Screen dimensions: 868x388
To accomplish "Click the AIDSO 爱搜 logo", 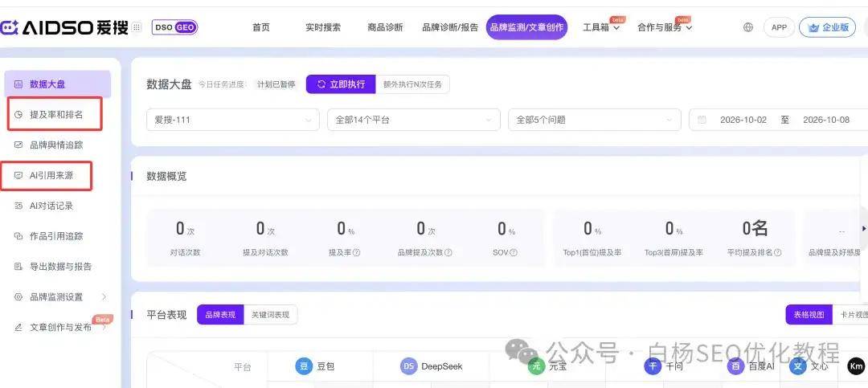I will (64, 27).
